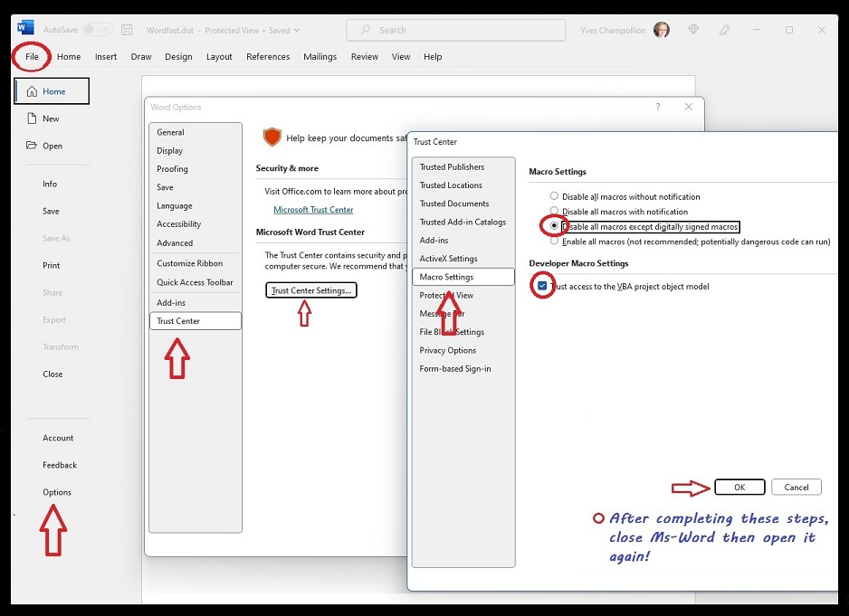This screenshot has width=849, height=616.
Task: Select the Layout ribbon tab
Action: click(219, 56)
